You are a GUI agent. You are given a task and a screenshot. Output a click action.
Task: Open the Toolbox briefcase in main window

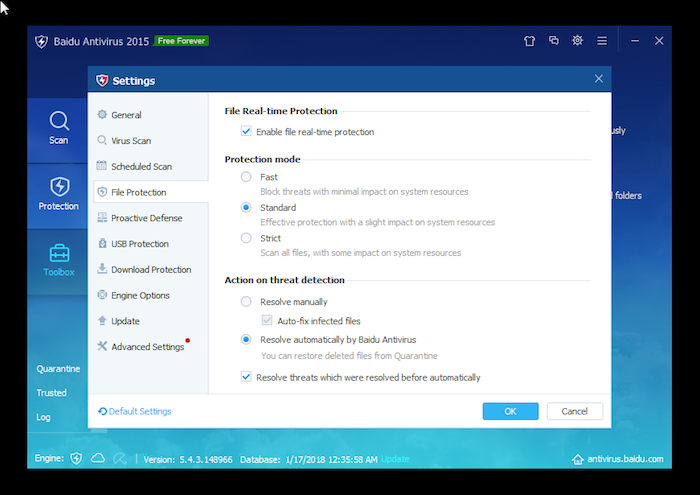pyautogui.click(x=59, y=253)
